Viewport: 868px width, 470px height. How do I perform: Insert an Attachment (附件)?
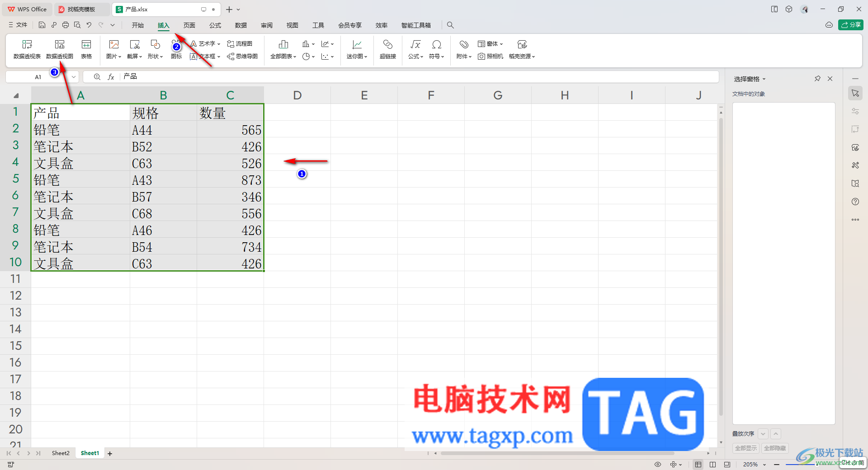pos(464,50)
